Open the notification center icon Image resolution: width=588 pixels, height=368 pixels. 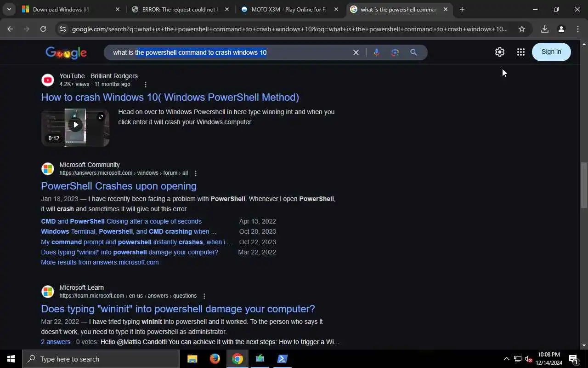tap(574, 359)
